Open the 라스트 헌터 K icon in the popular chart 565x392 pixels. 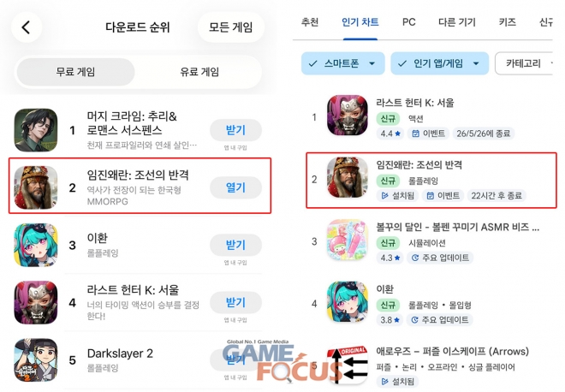point(348,116)
